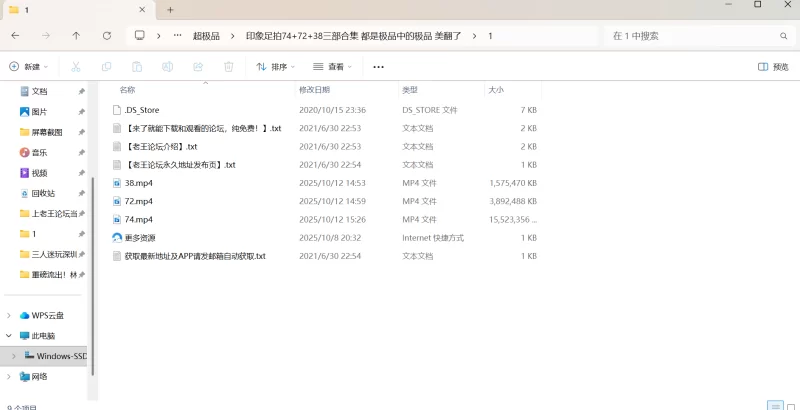Click the Cut icon in the toolbar
Viewport: 800px width, 410px height.
(76, 67)
